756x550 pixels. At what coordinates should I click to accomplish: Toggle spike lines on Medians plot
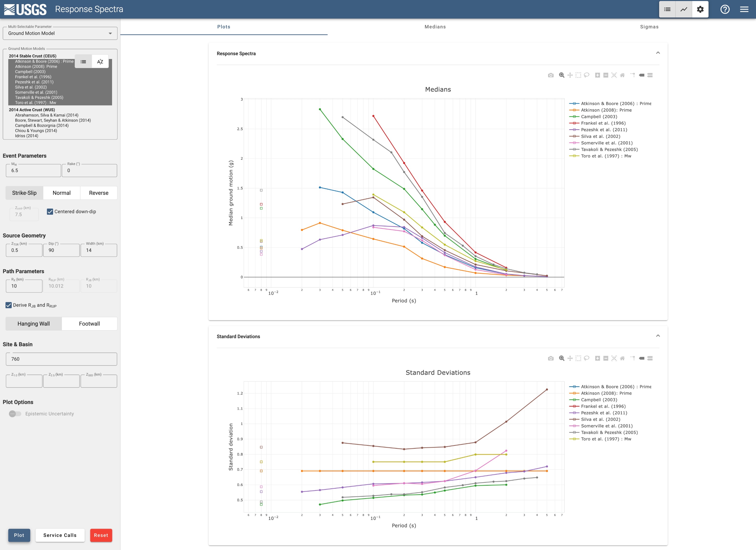click(633, 75)
